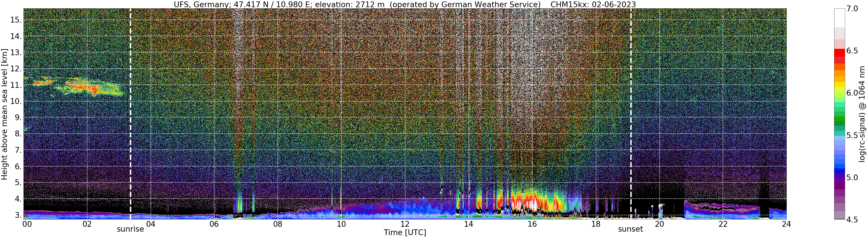Screen dimensions: 868x238
Task: Click the time axis tick "02"
Action: 87,224
